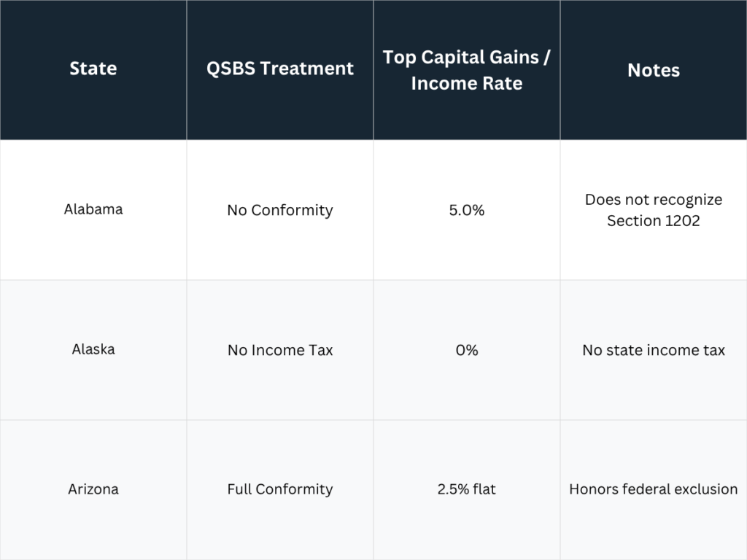Click the word Treatment in header
The height and width of the screenshot is (560, 747).
(307, 69)
